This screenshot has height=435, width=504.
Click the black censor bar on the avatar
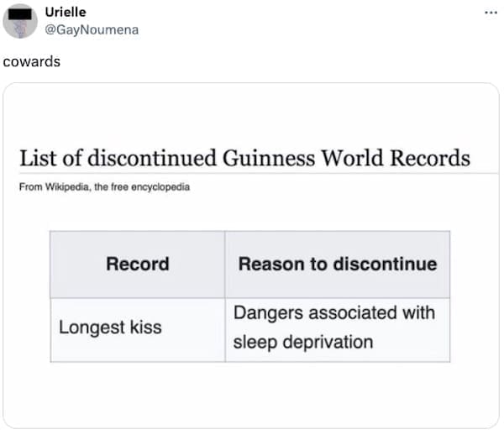click(20, 13)
